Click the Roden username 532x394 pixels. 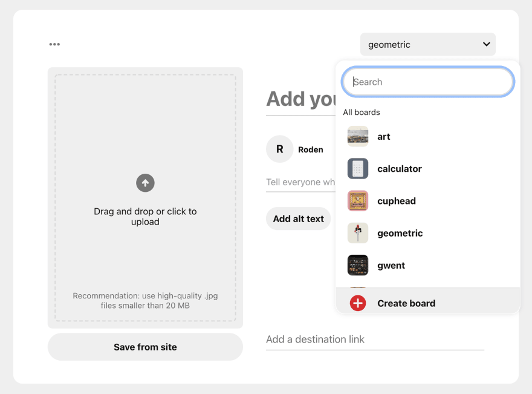click(311, 149)
